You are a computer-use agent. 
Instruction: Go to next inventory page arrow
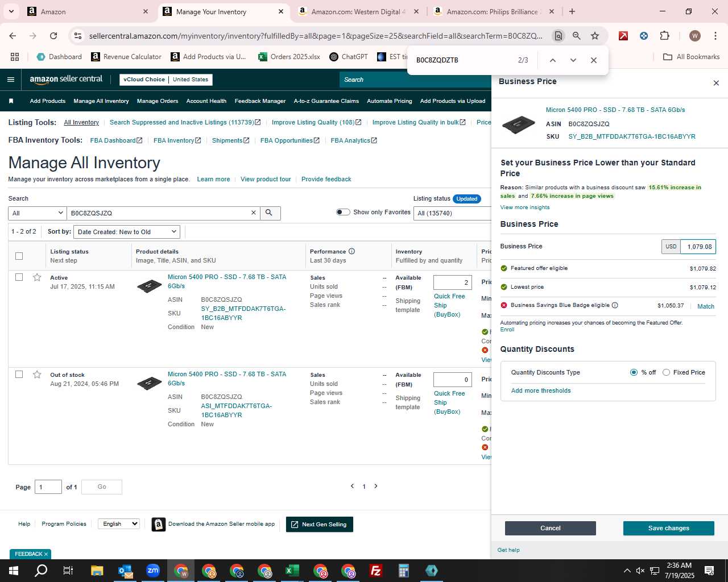(375, 486)
